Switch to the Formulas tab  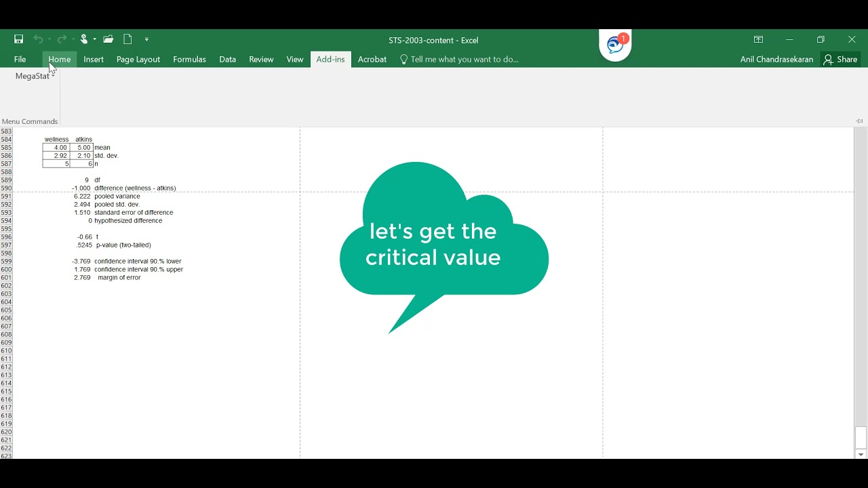(x=189, y=59)
